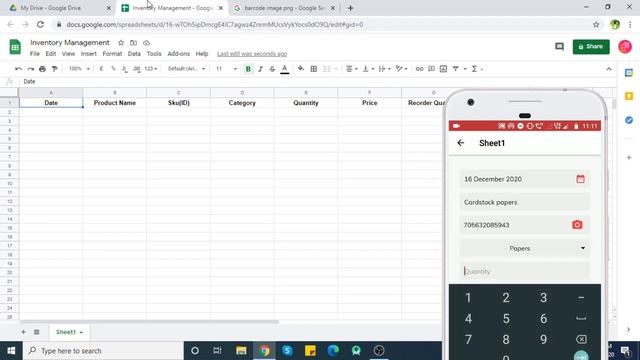The height and width of the screenshot is (360, 640).
Task: Click the Google Sheets home logo
Action: pos(15,47)
